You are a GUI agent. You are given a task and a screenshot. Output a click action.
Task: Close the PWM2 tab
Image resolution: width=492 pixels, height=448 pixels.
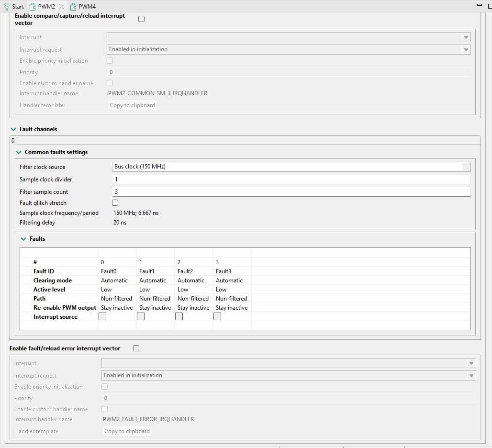tap(61, 7)
